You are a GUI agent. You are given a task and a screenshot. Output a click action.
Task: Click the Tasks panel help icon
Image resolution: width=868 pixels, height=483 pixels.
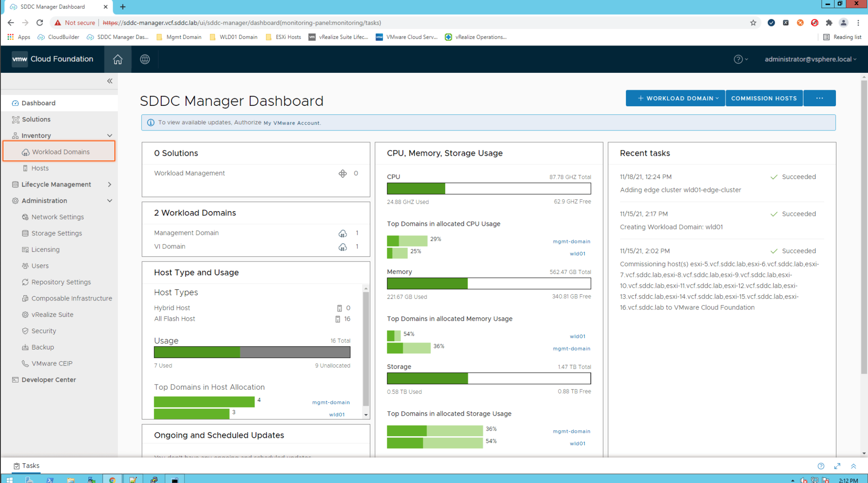coord(821,466)
